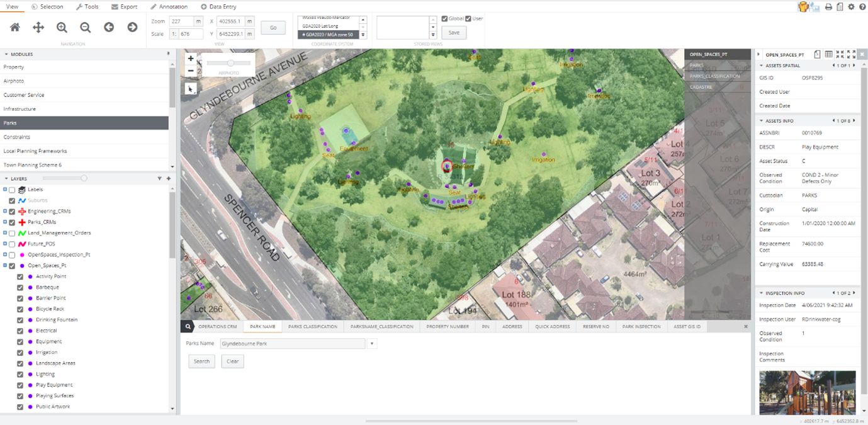Click the zoom out magnifier icon
Screen dimensions: 868x425
86,27
